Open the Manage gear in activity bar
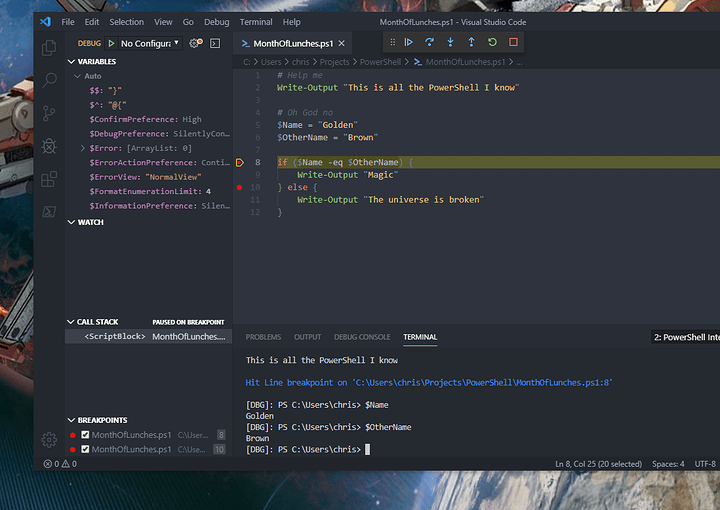The height and width of the screenshot is (510, 720). [49, 440]
